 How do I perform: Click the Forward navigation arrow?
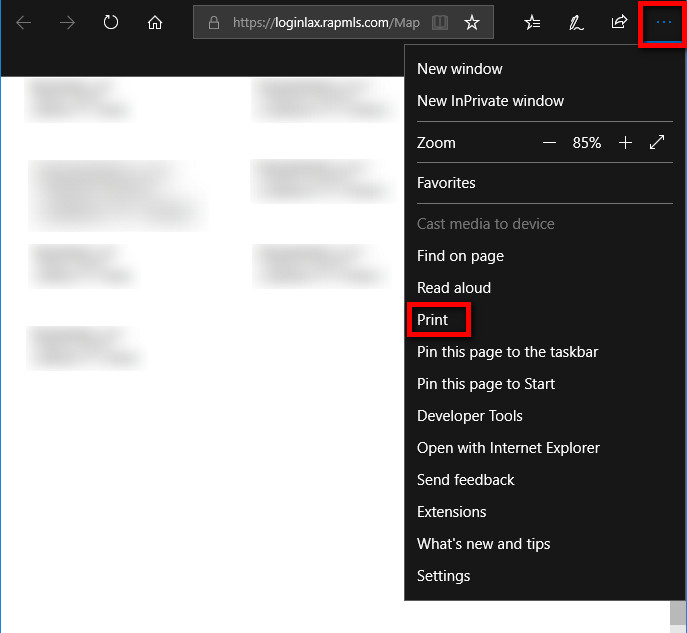coord(67,22)
